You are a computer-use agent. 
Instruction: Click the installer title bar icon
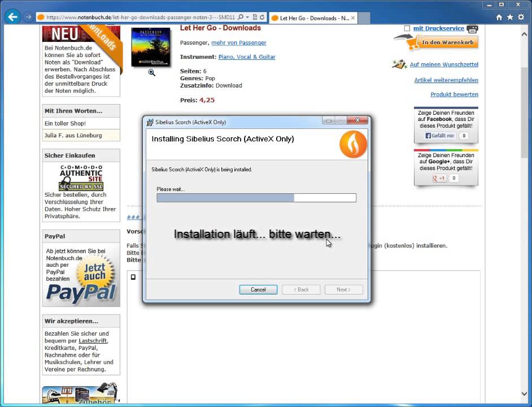point(150,122)
